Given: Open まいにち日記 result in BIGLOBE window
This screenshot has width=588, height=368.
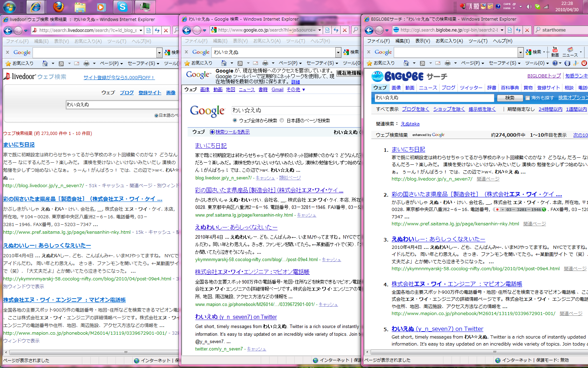Looking at the screenshot, I should pos(408,149).
